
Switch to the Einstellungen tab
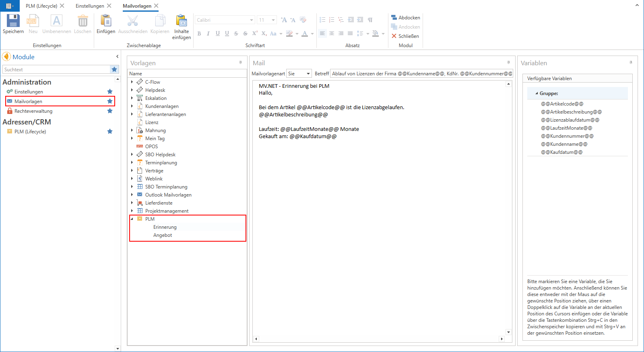click(90, 6)
